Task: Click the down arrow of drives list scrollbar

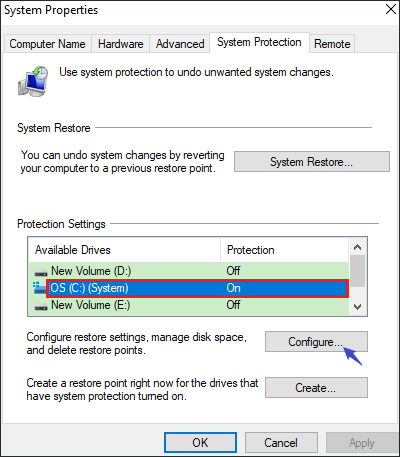Action: point(358,307)
